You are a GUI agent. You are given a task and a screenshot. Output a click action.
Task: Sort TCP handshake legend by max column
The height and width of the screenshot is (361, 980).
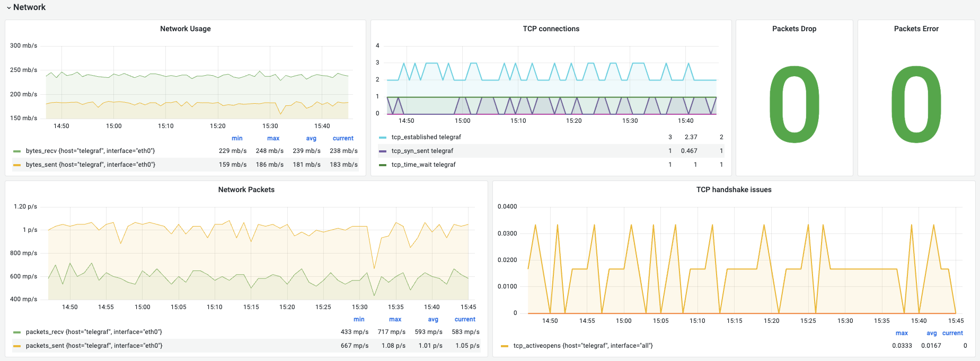pyautogui.click(x=901, y=333)
